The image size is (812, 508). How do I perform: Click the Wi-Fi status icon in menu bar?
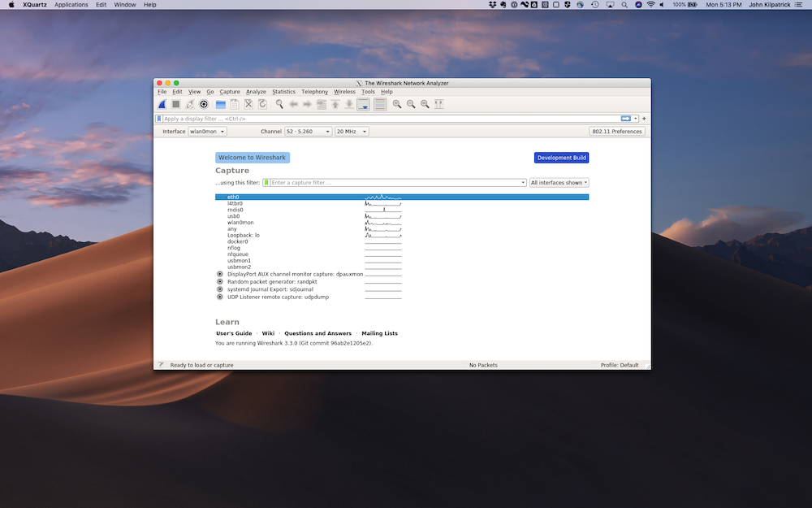(651, 5)
